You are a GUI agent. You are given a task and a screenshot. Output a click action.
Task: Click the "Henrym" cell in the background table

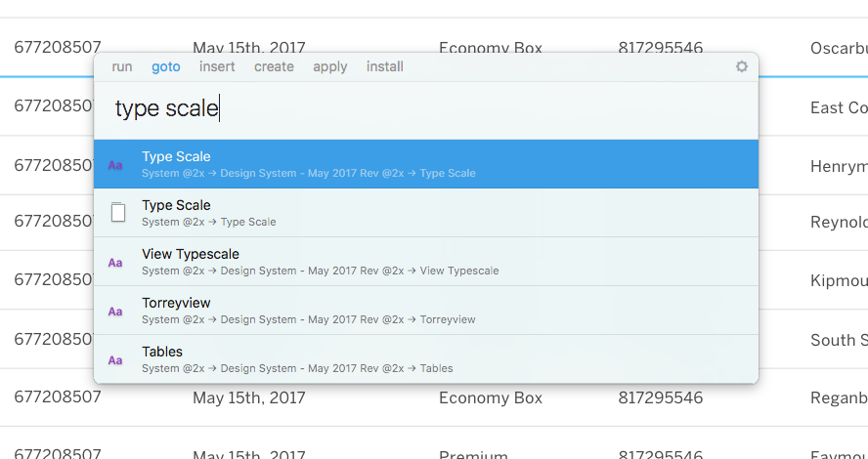839,166
